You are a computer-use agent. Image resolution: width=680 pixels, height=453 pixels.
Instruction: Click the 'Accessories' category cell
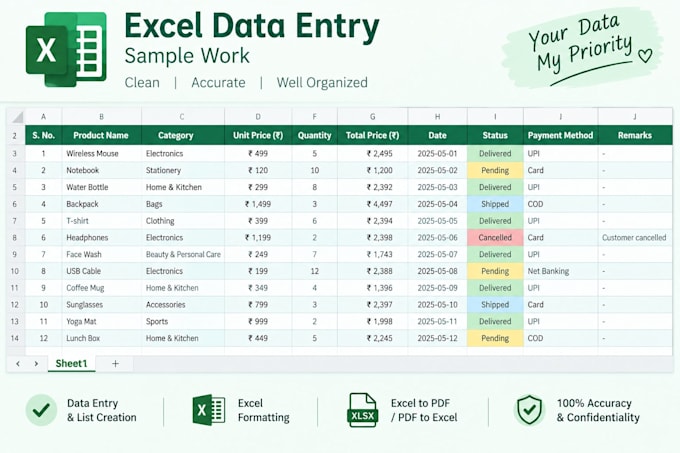click(x=183, y=305)
